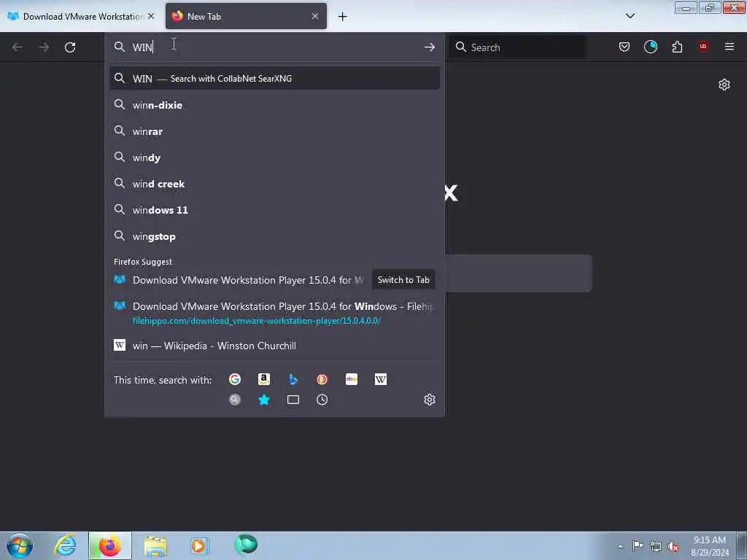Click the address bar containing WIN
The width and height of the screenshot is (747, 560).
coord(276,47)
